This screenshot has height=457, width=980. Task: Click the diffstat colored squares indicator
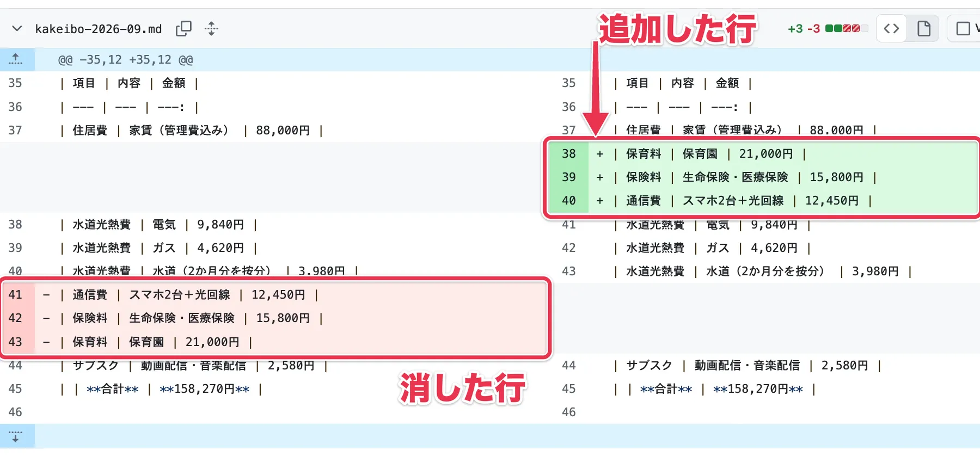click(x=846, y=28)
